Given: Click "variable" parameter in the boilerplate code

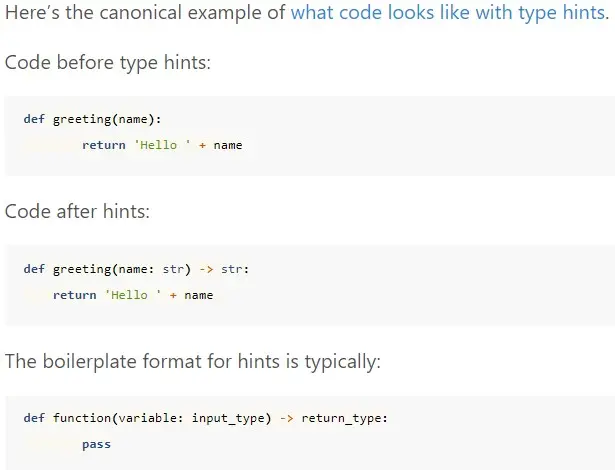Looking at the screenshot, I should 151,418.
